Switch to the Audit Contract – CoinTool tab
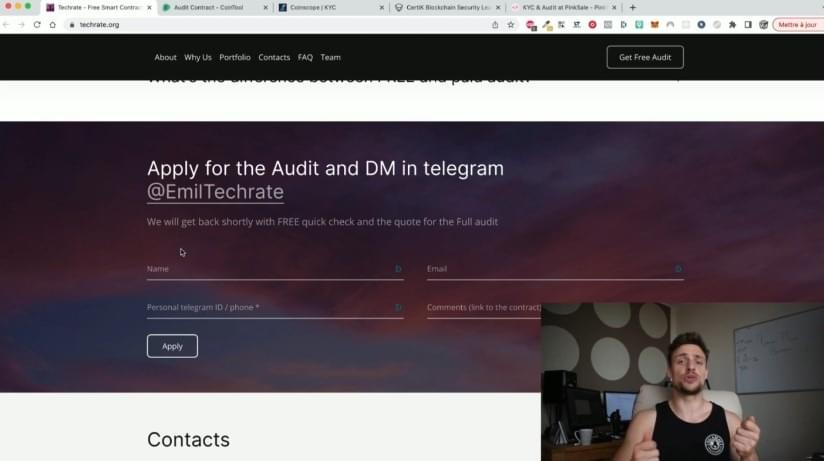The width and height of the screenshot is (824, 461). [209, 7]
